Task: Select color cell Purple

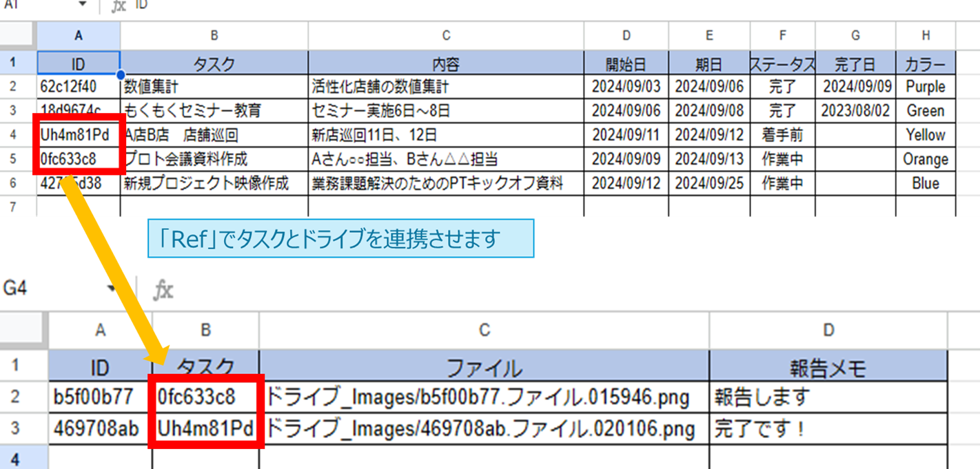Action: click(x=926, y=87)
